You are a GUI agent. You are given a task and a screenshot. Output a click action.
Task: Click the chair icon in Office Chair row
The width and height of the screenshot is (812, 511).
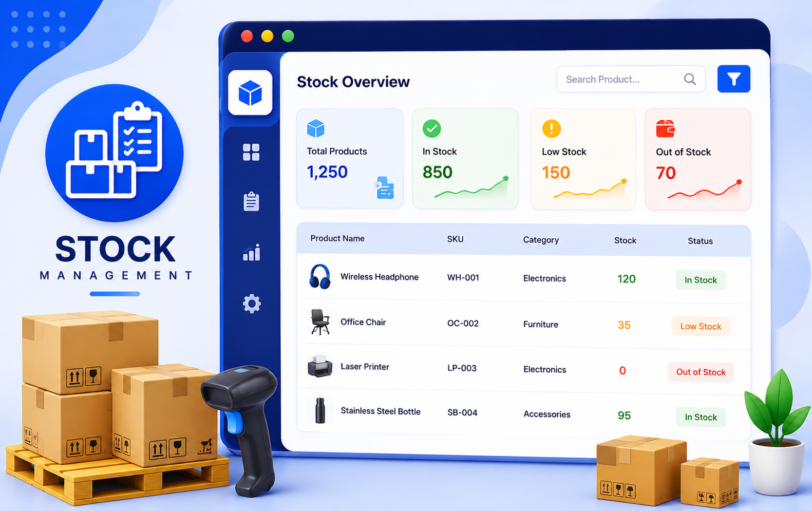320,322
